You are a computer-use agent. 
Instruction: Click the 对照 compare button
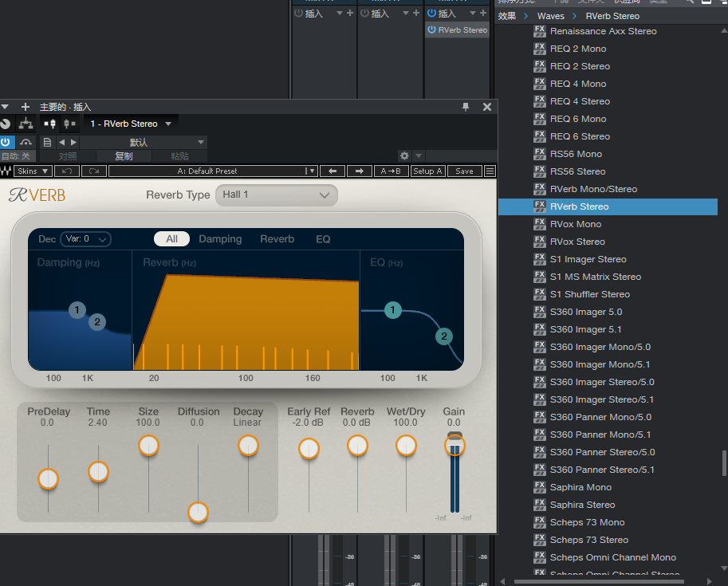(68, 156)
